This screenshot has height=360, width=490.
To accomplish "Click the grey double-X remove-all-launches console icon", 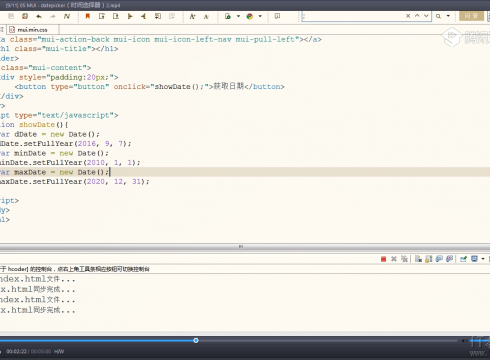I will pyautogui.click(x=404, y=259).
